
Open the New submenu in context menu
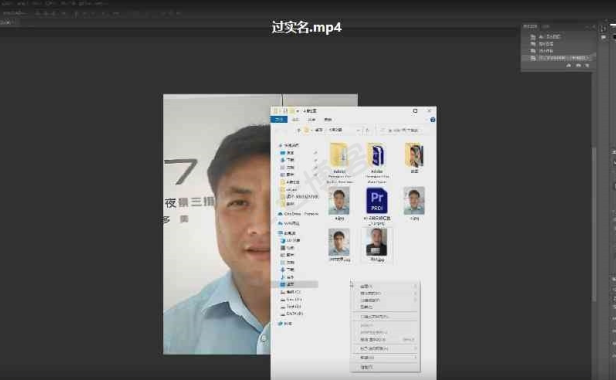(385, 358)
